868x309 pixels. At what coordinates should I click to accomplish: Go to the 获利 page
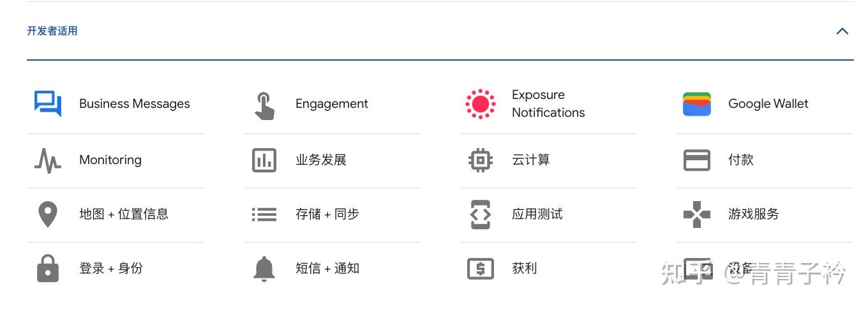point(524,269)
